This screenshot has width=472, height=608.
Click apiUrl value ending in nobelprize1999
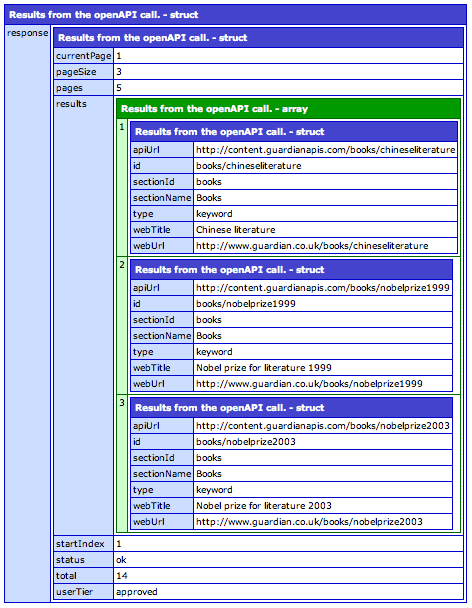click(x=323, y=288)
